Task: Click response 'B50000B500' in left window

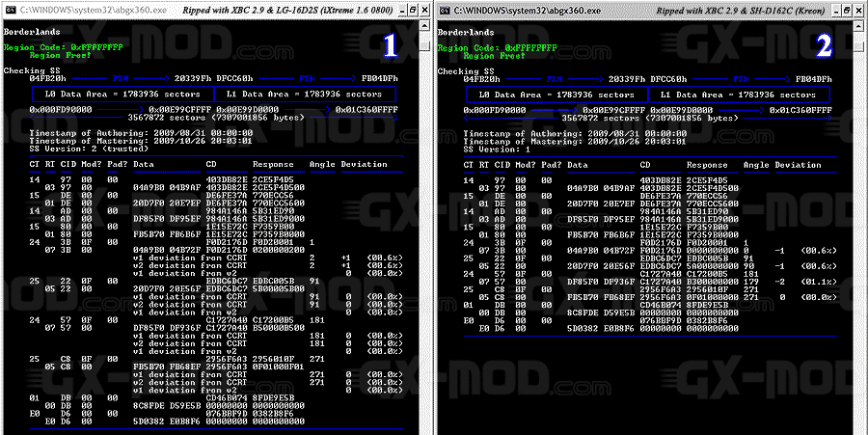Action: (x=279, y=328)
